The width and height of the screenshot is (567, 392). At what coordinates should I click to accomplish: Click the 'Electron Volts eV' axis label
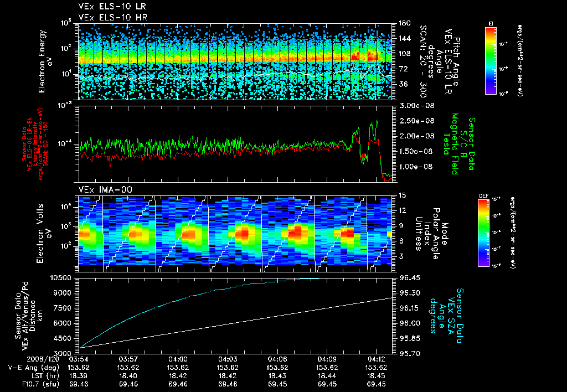44,233
